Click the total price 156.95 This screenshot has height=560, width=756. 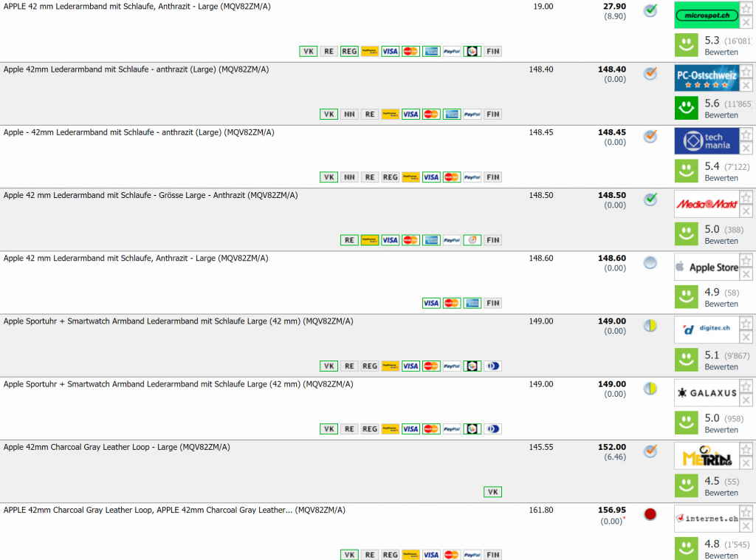tap(612, 510)
